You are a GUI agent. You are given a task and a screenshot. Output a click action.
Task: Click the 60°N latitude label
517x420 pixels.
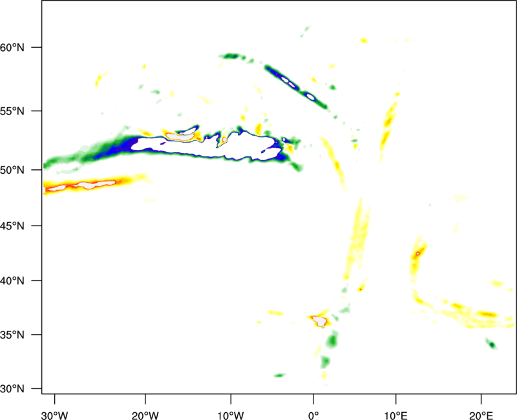[12, 47]
